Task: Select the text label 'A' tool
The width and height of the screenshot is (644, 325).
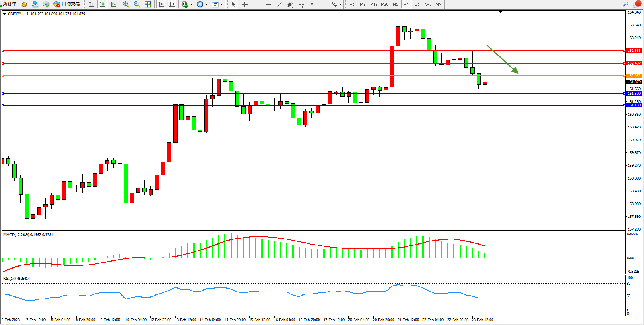Action: pyautogui.click(x=312, y=4)
